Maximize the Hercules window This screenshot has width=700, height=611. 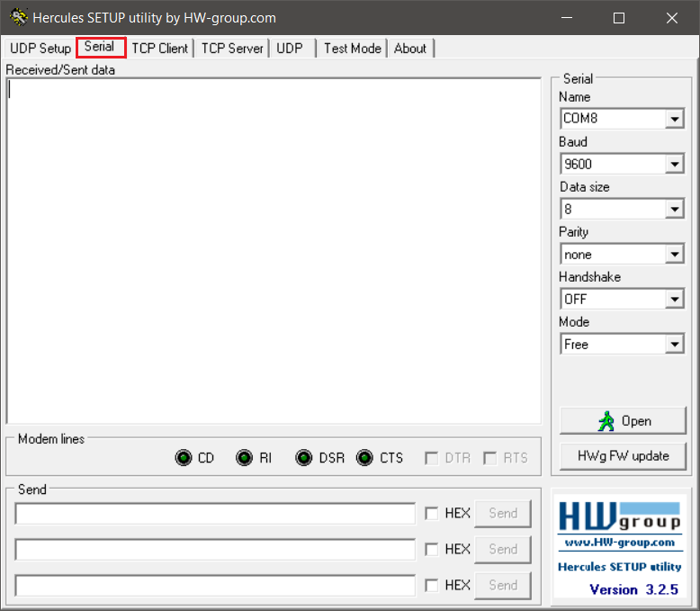[x=619, y=18]
